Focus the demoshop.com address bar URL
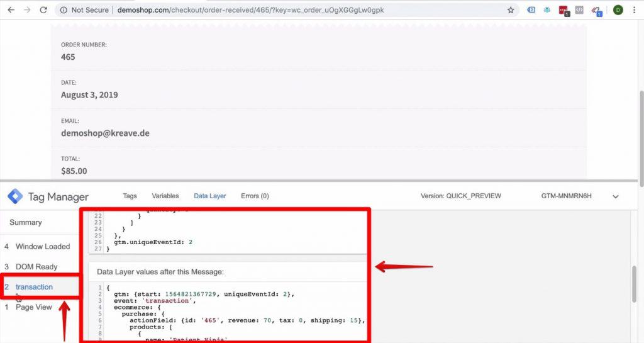Viewport: 644px width, 343px height. point(250,10)
